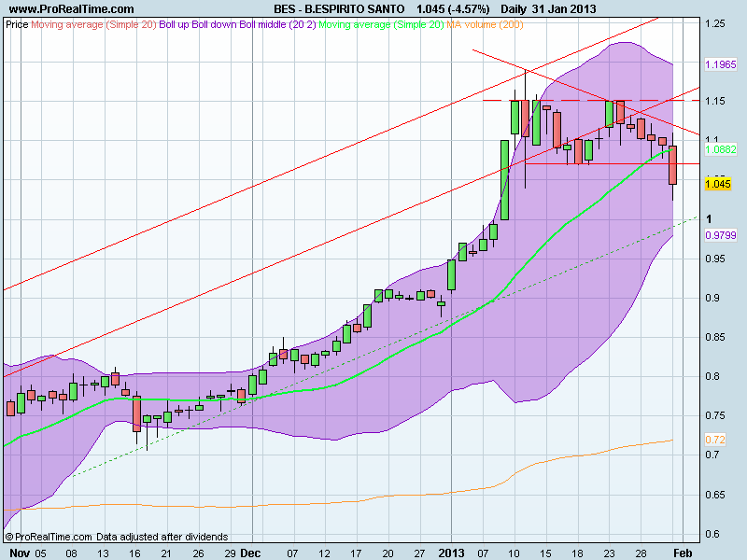Select the purple 1.1965 upper band value

click(x=720, y=64)
